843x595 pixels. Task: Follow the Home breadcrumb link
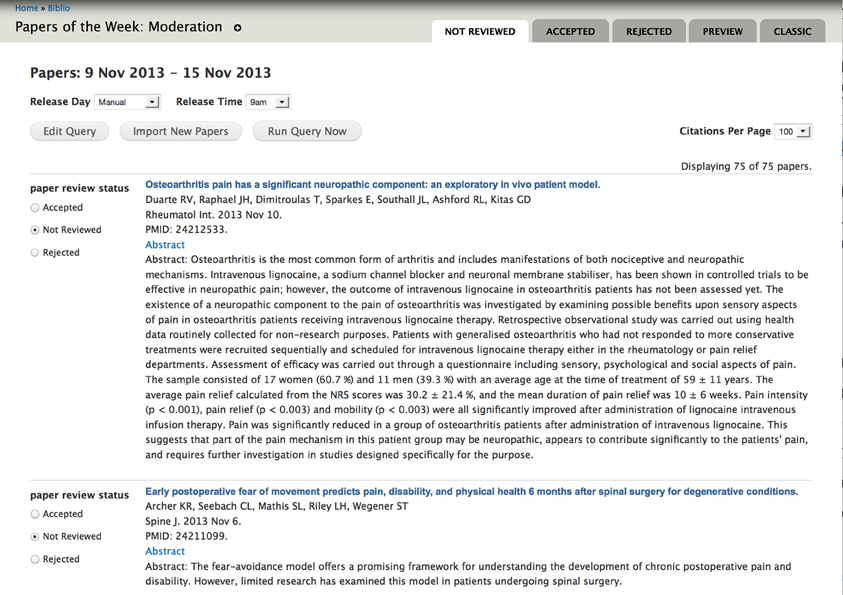[26, 8]
